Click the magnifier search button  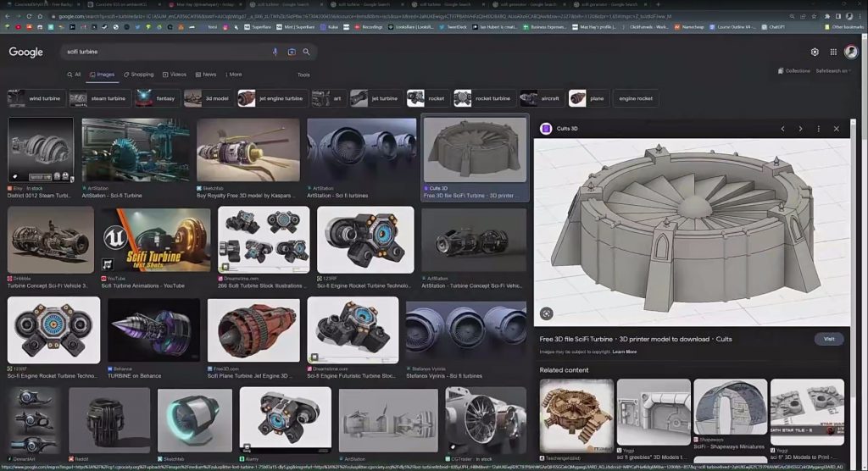click(306, 52)
